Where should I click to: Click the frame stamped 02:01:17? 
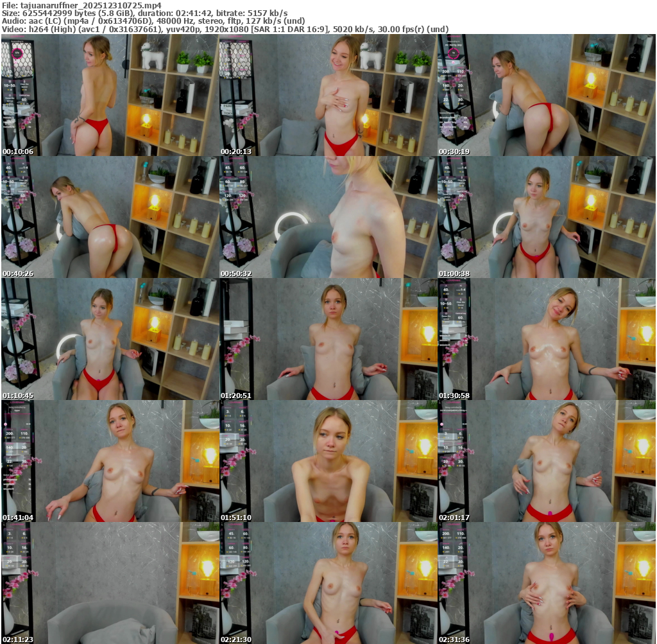(x=546, y=461)
